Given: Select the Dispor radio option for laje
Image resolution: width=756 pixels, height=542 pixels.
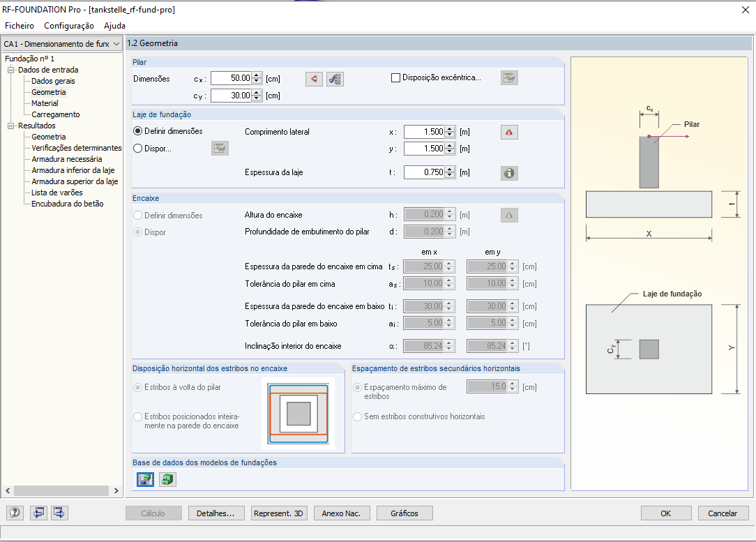Looking at the screenshot, I should pyautogui.click(x=137, y=148).
